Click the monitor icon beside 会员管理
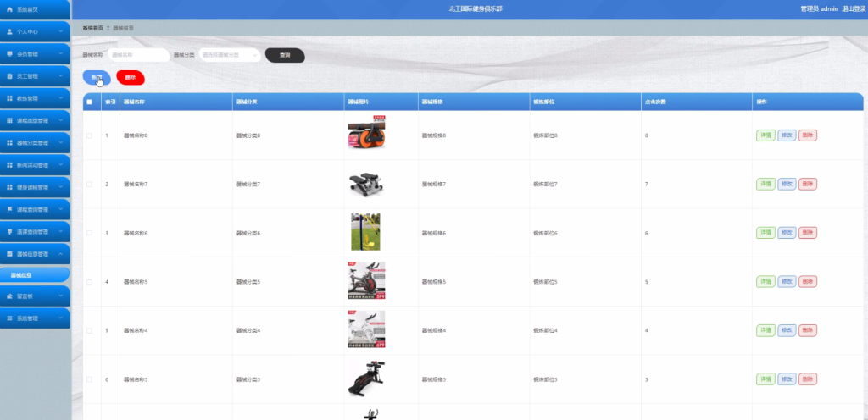Viewport: 868px width, 420px height. 9,54
